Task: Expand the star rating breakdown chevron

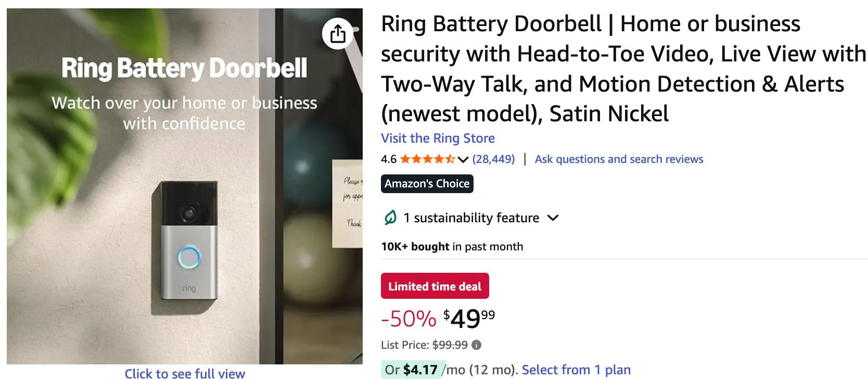Action: point(462,160)
